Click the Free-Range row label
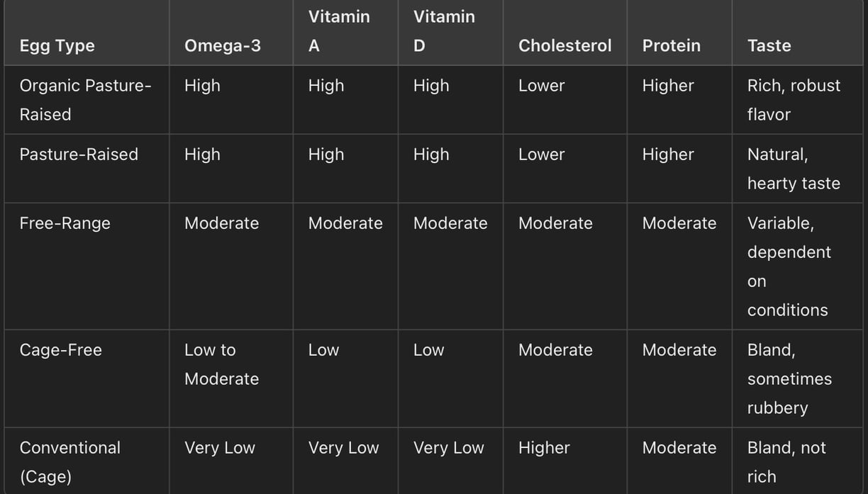868x494 pixels. click(x=65, y=223)
